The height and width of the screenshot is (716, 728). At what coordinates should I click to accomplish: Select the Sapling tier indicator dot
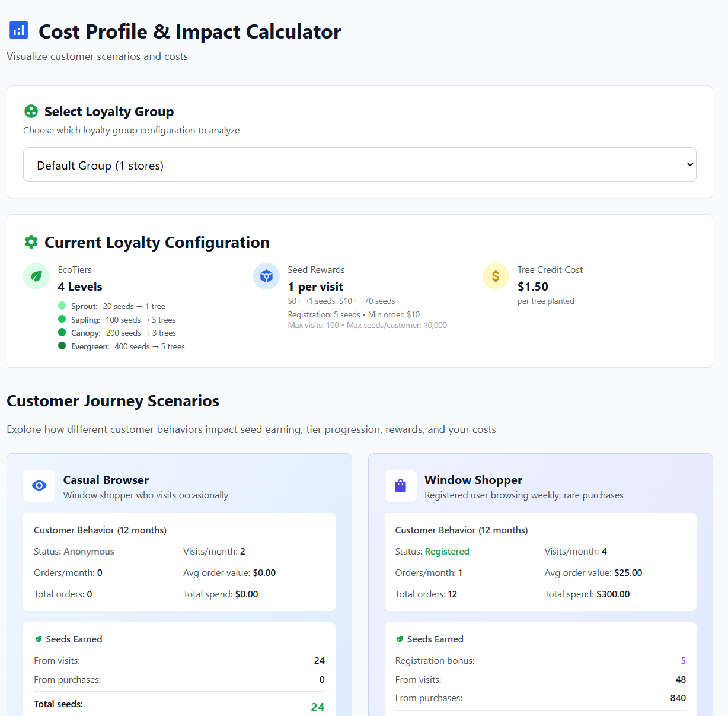click(62, 319)
